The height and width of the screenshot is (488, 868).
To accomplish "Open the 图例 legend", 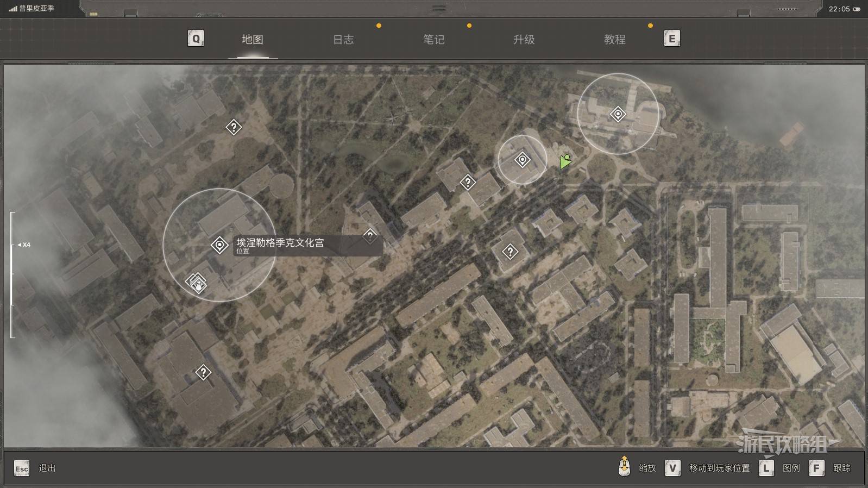I will click(791, 468).
